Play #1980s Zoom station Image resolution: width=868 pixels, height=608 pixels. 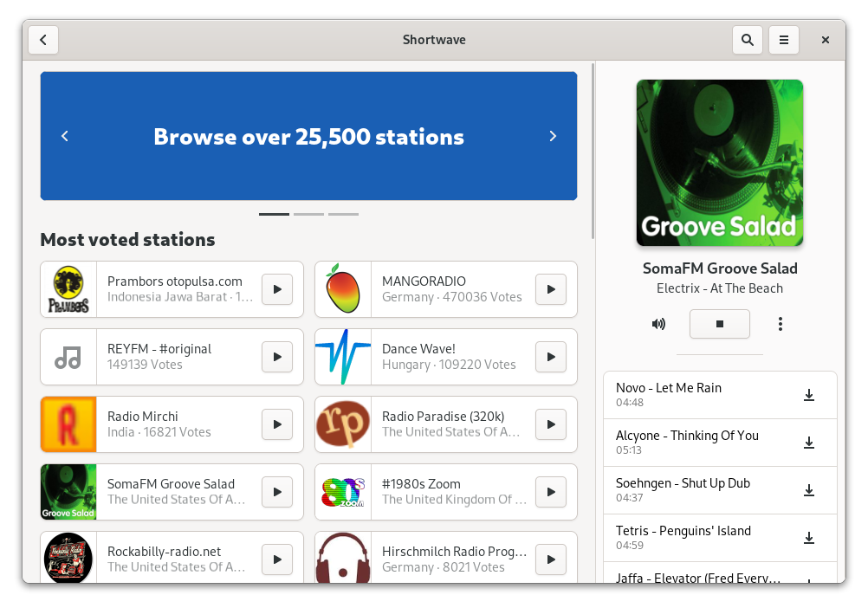point(551,492)
